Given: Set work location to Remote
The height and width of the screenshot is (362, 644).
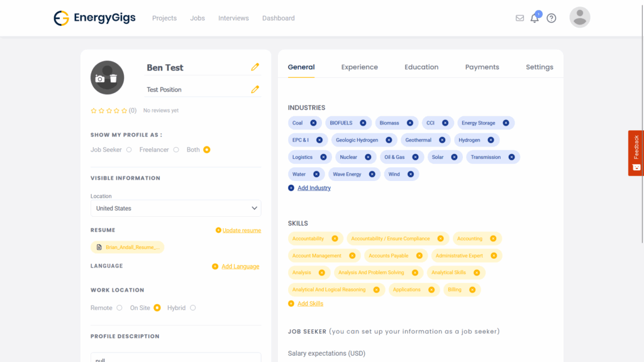Looking at the screenshot, I should 119,308.
